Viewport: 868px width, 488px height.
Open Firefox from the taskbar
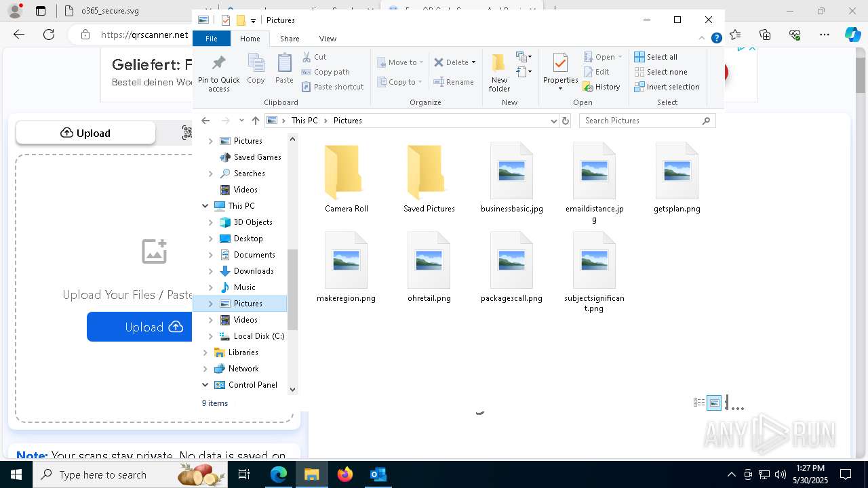(344, 474)
